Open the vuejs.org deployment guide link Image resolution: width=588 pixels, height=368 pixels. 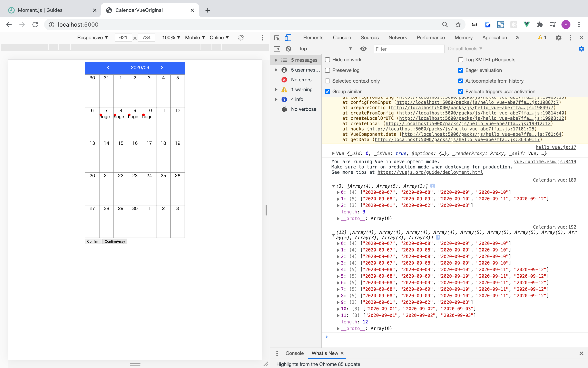coord(430,172)
